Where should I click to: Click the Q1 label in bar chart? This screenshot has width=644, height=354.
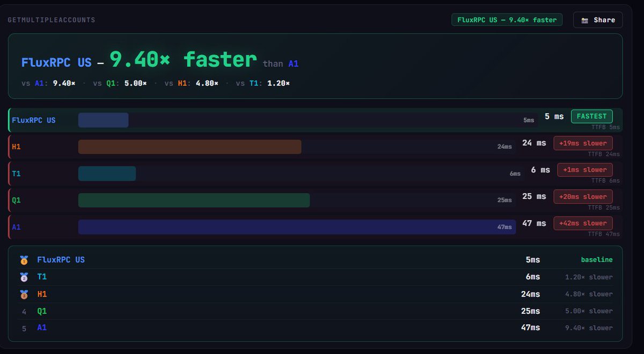(16, 200)
